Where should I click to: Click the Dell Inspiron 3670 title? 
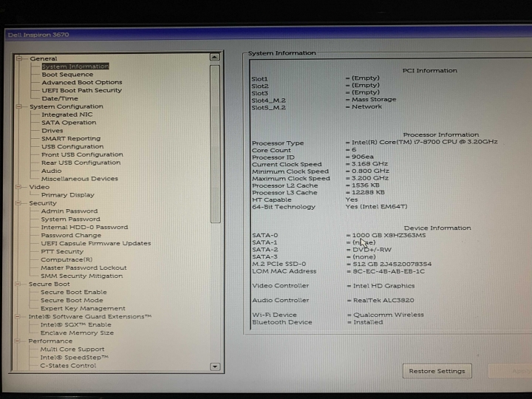(38, 35)
